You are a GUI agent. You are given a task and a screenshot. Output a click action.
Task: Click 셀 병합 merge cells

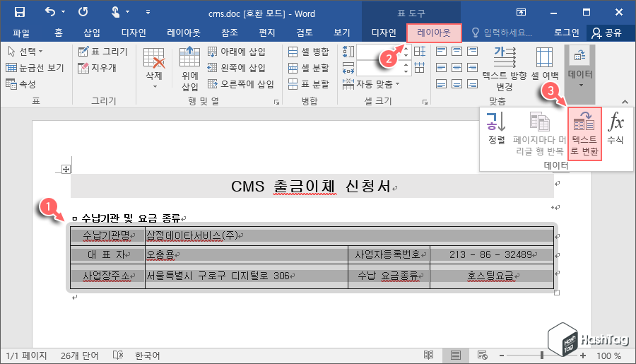point(309,52)
